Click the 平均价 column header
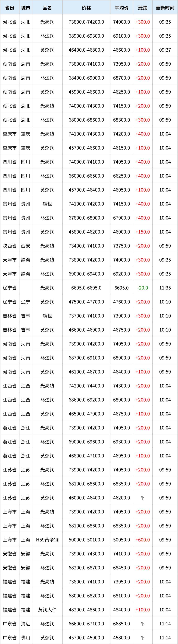 [x=122, y=8]
